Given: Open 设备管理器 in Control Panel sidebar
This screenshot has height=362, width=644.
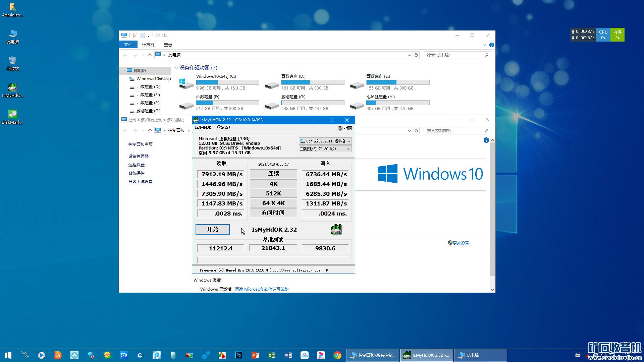Looking at the screenshot, I should (138, 156).
